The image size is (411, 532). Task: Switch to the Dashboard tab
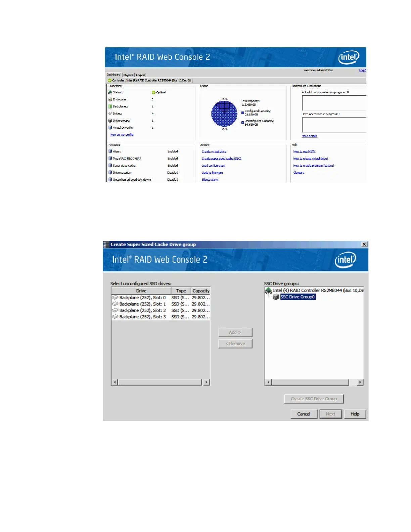click(113, 75)
